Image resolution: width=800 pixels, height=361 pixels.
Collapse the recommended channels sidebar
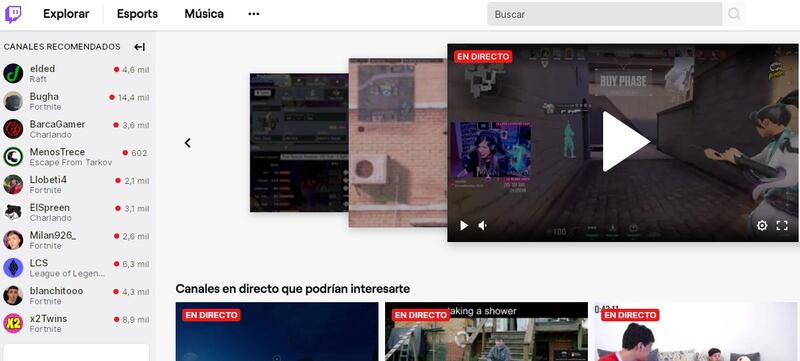point(139,47)
